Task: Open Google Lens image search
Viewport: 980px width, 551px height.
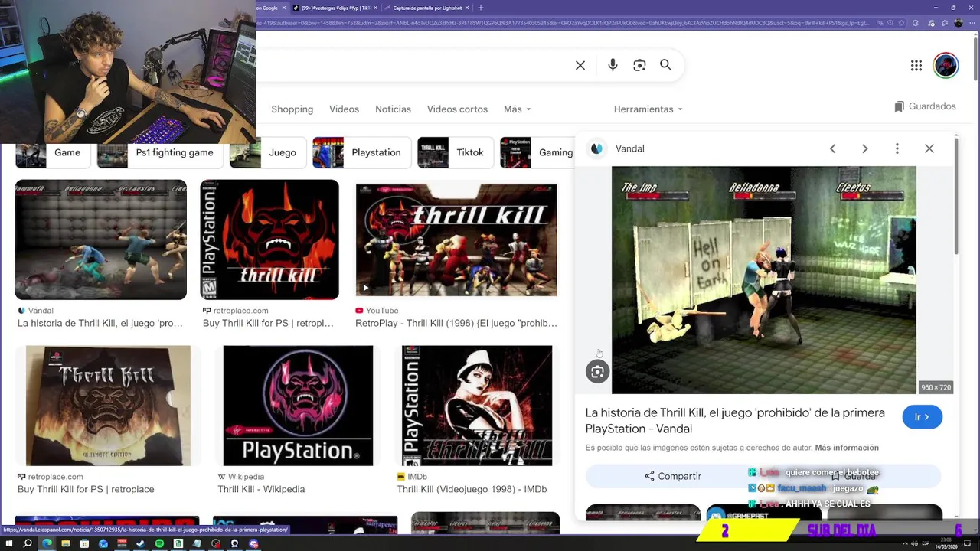Action: click(639, 66)
